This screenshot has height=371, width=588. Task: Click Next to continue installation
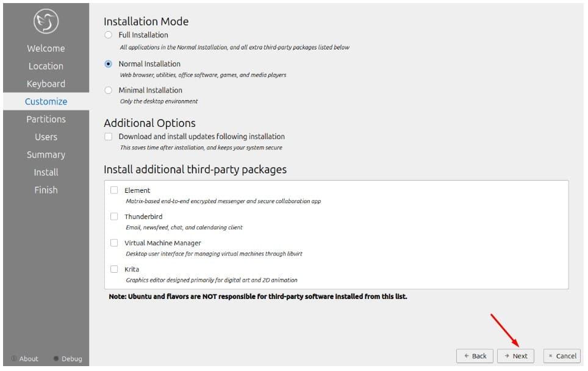[515, 356]
